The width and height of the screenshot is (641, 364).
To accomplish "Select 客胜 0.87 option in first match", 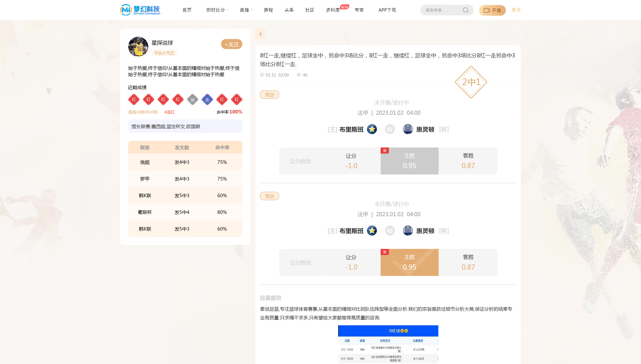I will (x=468, y=161).
